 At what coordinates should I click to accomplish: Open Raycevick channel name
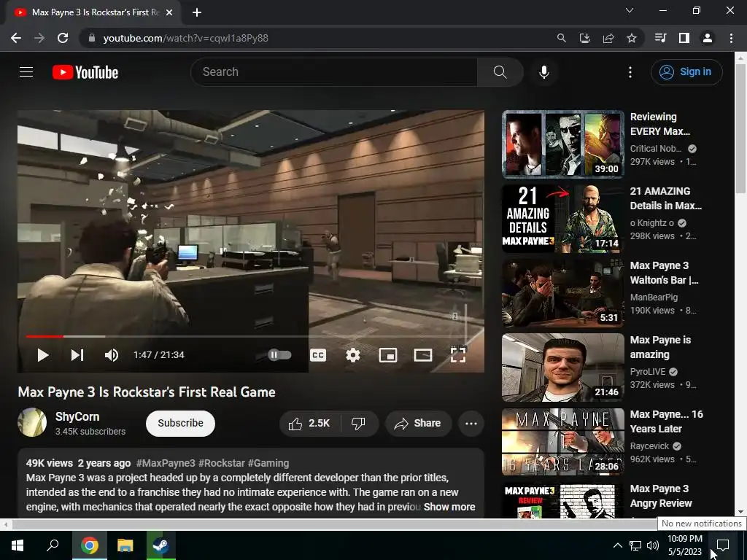point(649,446)
